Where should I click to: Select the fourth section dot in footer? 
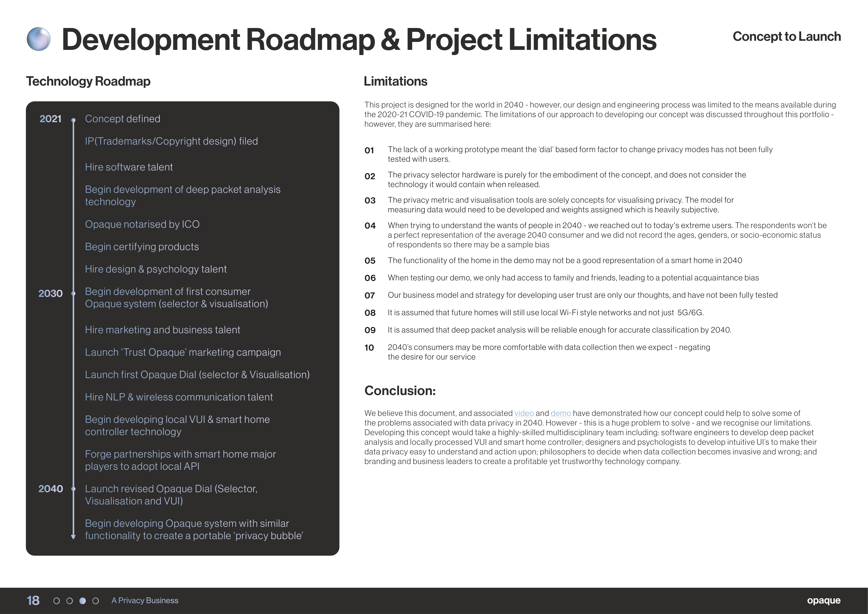[96, 601]
